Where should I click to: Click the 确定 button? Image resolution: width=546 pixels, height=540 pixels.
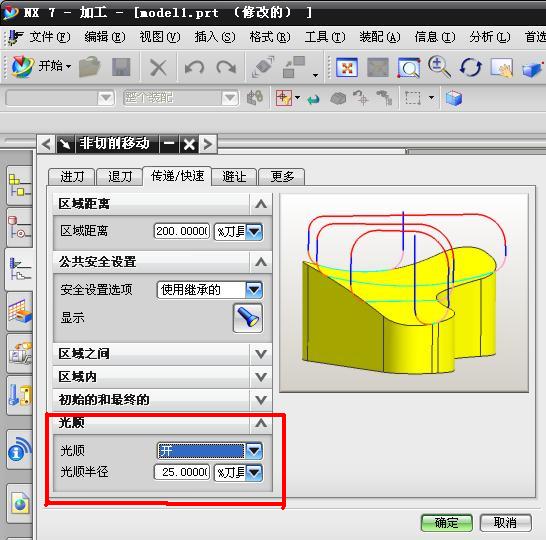[x=446, y=523]
